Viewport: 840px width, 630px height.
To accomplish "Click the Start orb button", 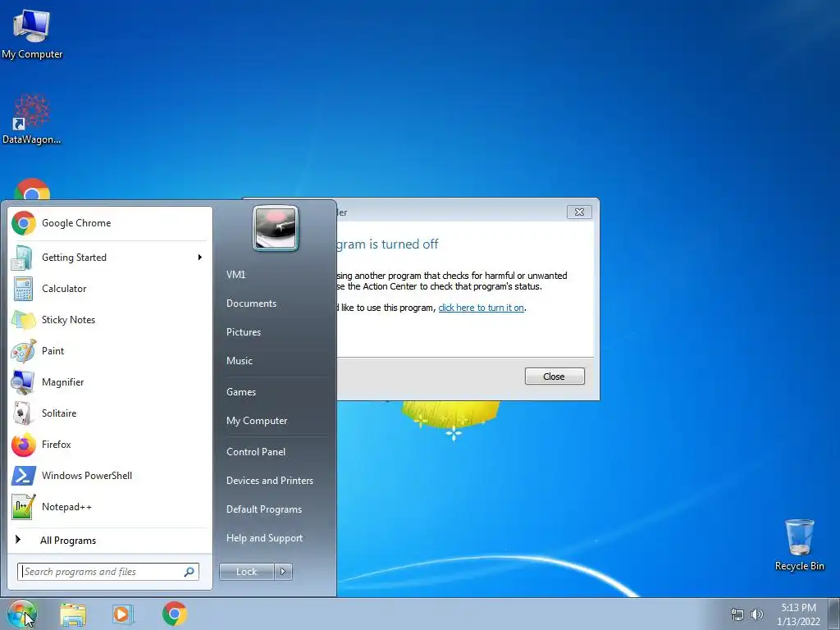I will 21,614.
